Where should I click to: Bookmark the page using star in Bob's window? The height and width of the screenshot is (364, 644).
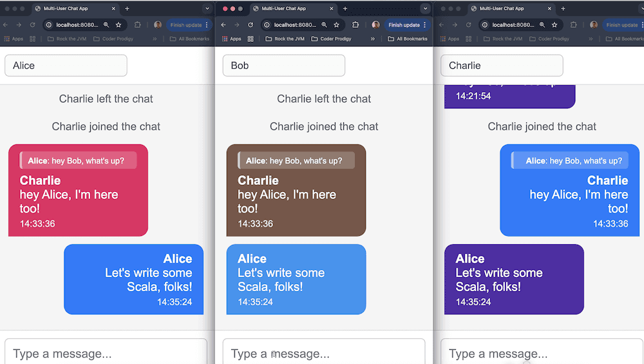point(337,25)
